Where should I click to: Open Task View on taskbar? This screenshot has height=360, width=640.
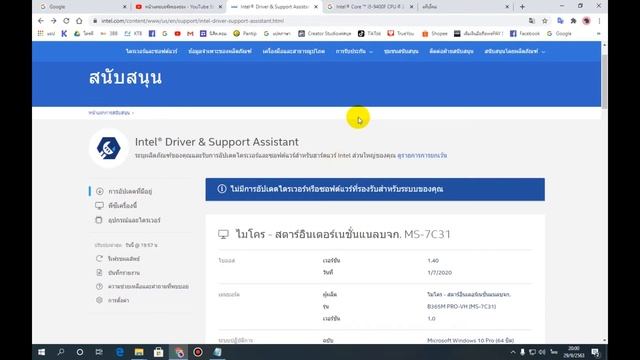pos(99,352)
